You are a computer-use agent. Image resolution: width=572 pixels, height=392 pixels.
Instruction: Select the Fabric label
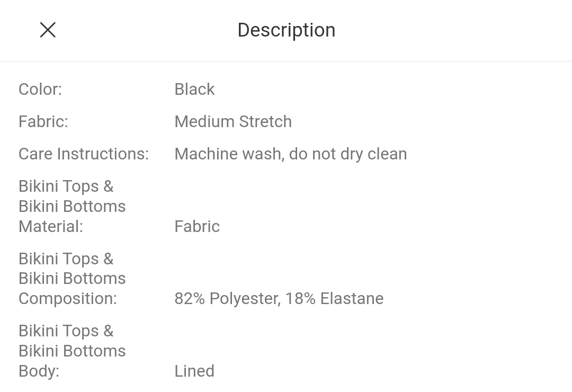click(x=43, y=121)
